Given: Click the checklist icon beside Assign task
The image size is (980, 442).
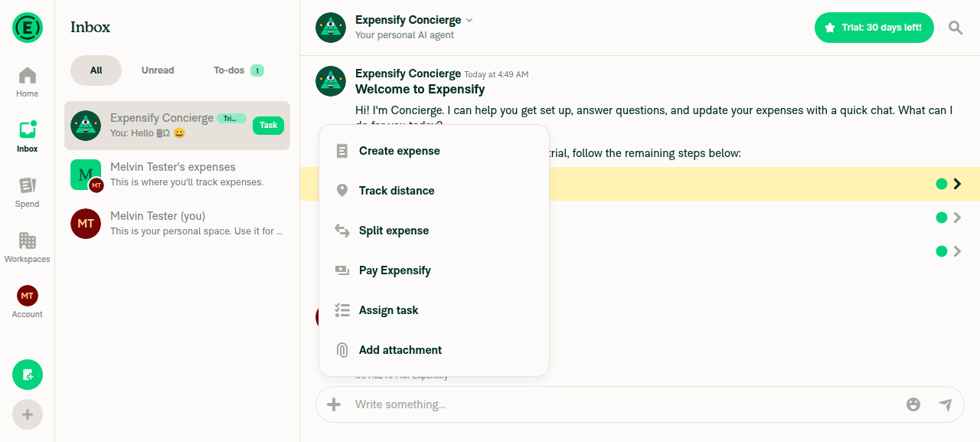Looking at the screenshot, I should click(342, 310).
